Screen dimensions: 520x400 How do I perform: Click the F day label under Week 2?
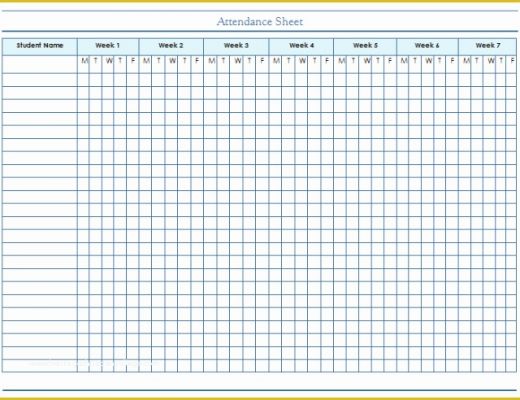tap(197, 61)
